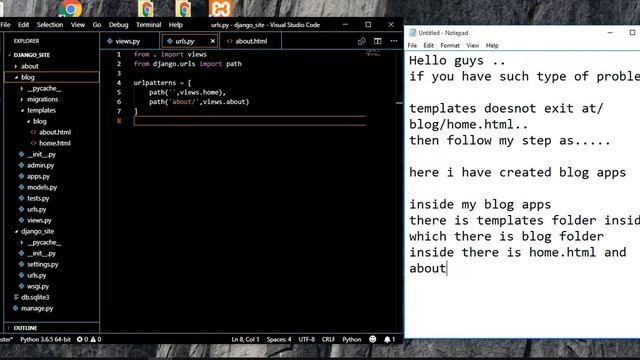The height and width of the screenshot is (360, 640).
Task: Open settings.py in django_site folder
Action: [x=42, y=264]
